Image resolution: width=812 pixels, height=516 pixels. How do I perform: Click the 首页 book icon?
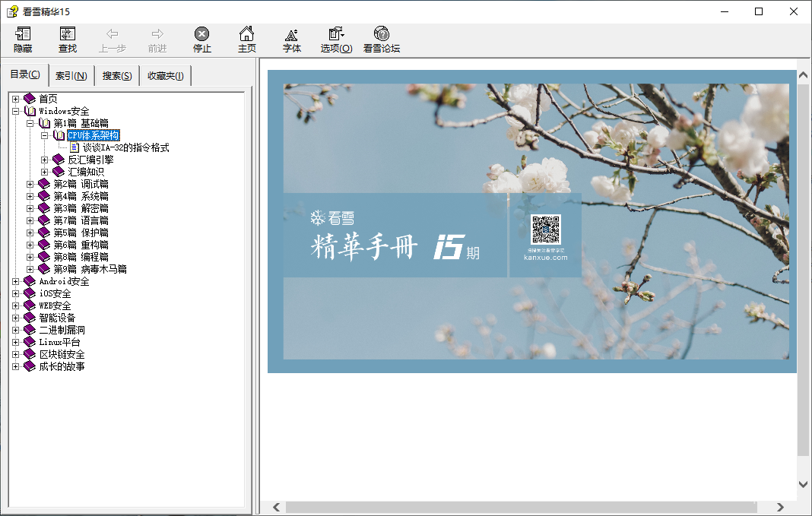coord(30,98)
